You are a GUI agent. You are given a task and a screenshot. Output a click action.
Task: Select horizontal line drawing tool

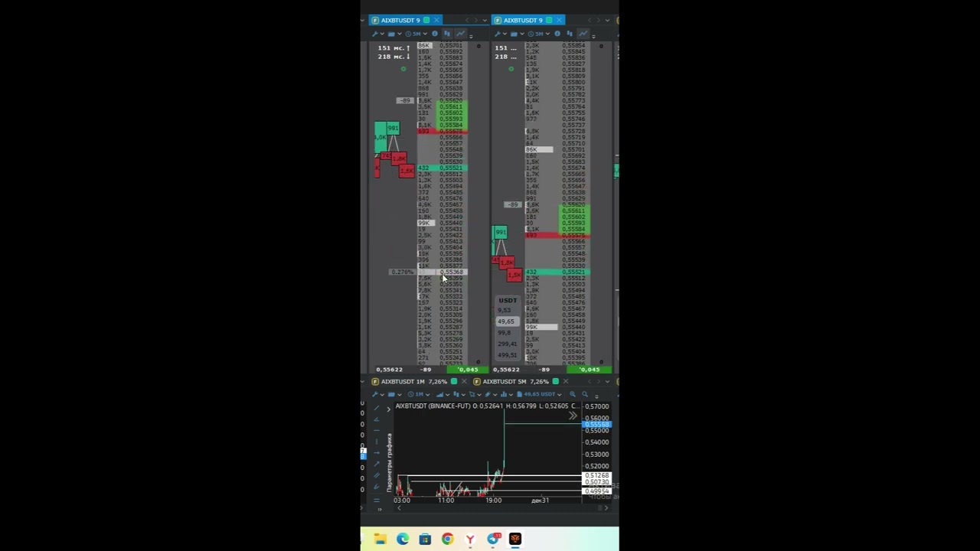click(376, 430)
